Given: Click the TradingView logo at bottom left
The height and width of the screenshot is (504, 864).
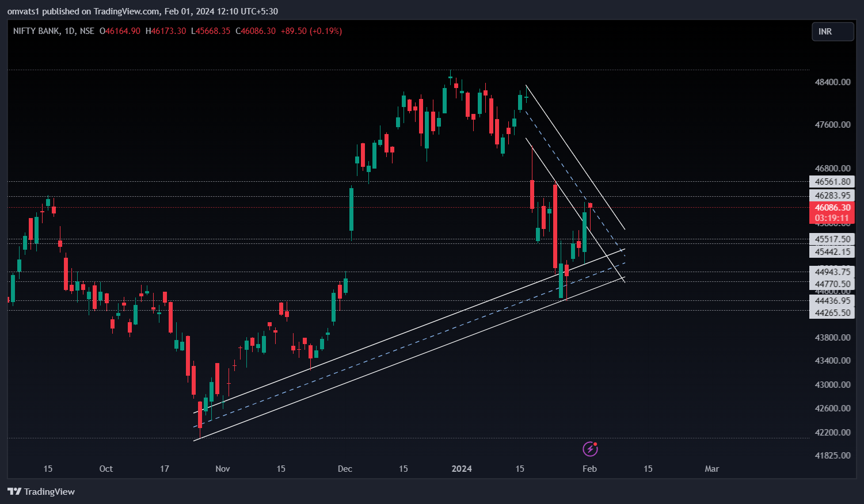Looking at the screenshot, I should click(x=41, y=491).
